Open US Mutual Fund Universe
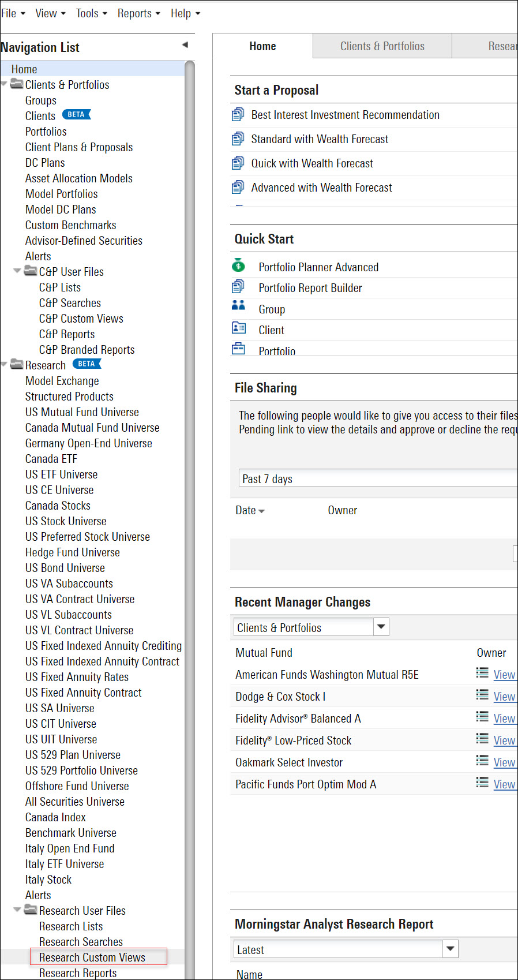Image resolution: width=518 pixels, height=980 pixels. click(82, 412)
